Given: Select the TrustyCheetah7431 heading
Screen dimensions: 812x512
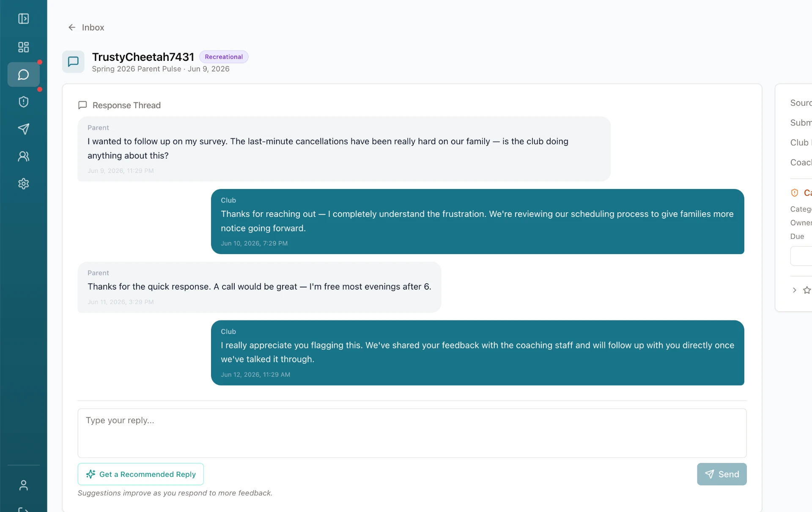Looking at the screenshot, I should 143,57.
